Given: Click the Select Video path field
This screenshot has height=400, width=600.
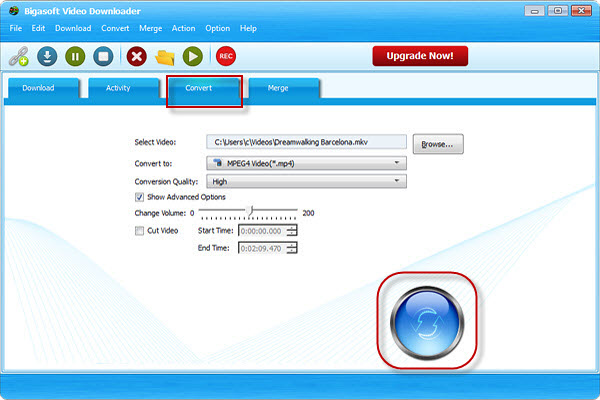Looking at the screenshot, I should (x=306, y=142).
